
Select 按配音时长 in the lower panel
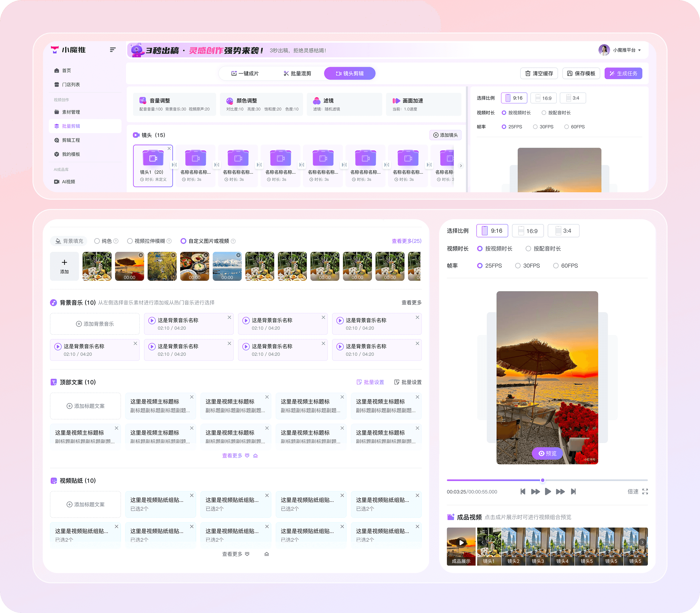(x=528, y=249)
